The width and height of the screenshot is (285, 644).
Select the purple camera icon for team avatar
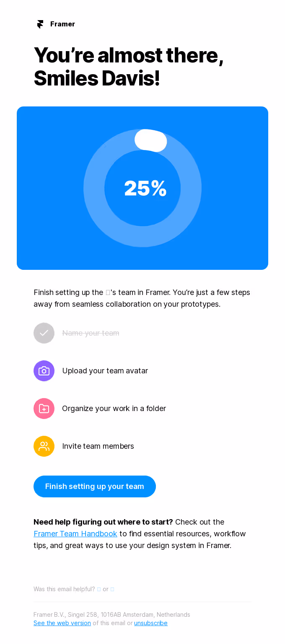(44, 371)
